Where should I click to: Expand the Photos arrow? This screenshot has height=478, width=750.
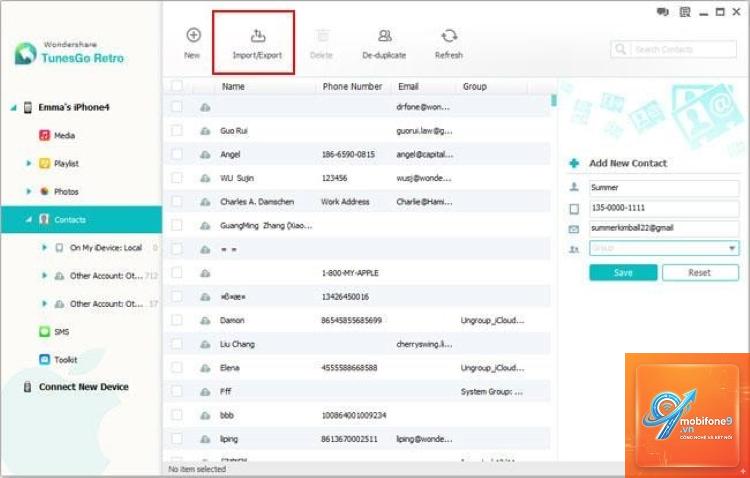(x=28, y=191)
